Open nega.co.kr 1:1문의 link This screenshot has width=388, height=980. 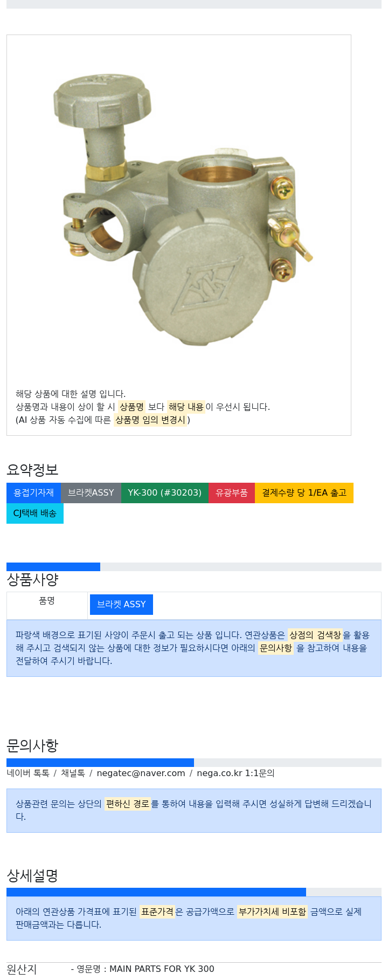coord(235,773)
